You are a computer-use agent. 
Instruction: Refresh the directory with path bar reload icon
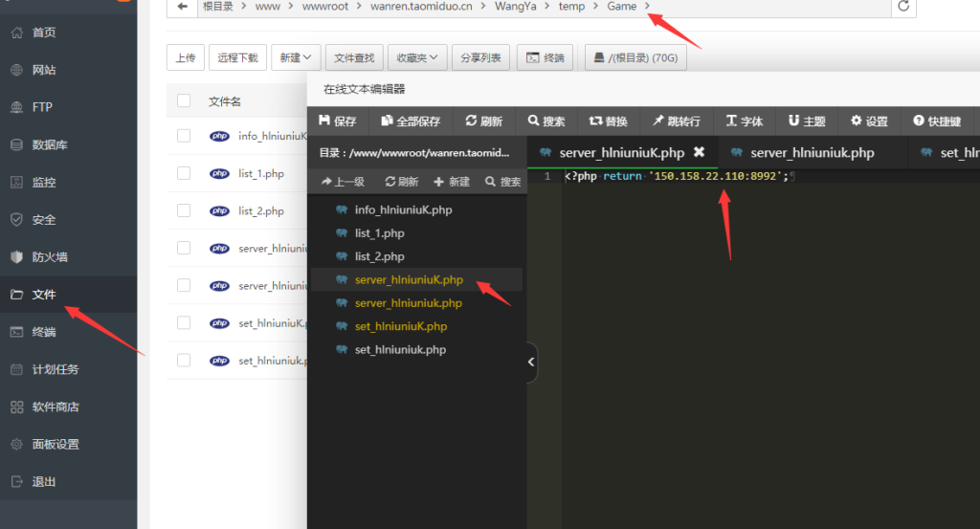click(x=902, y=7)
